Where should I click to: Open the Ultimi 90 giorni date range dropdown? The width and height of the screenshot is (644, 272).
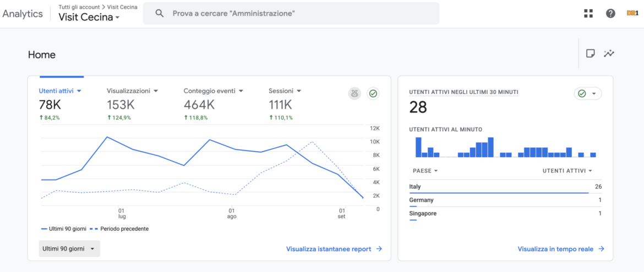click(69, 248)
